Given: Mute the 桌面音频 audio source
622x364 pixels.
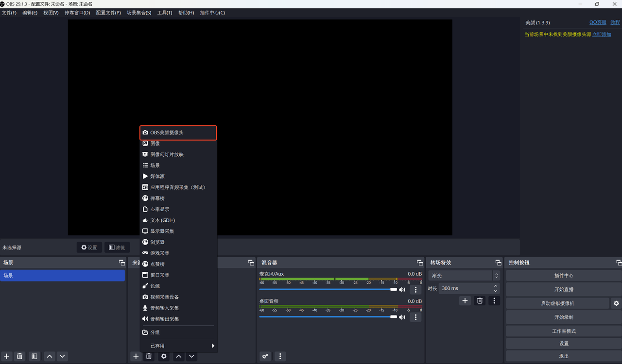Looking at the screenshot, I should 402,317.
